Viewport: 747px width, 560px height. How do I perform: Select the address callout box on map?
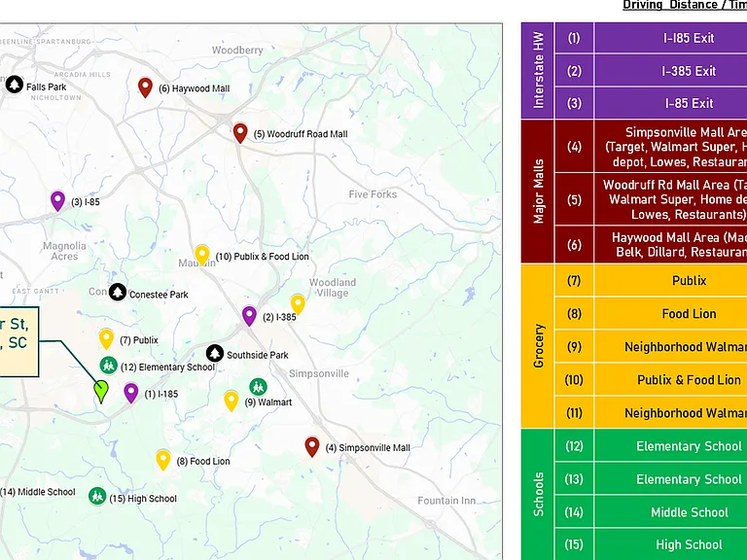18,342
